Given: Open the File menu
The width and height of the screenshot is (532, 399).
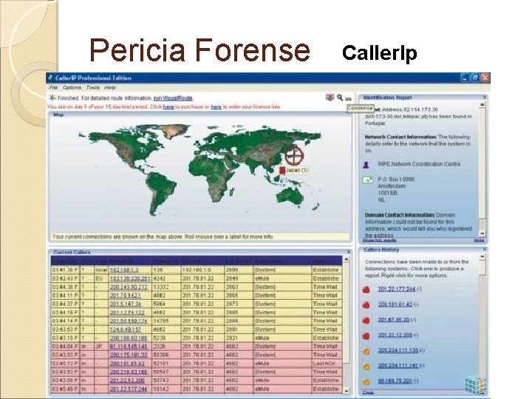Looking at the screenshot, I should tap(53, 87).
